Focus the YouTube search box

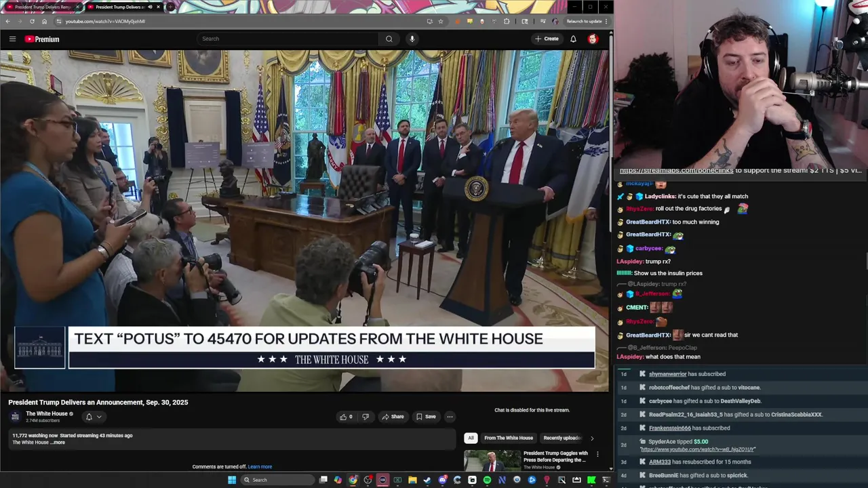[x=288, y=39]
